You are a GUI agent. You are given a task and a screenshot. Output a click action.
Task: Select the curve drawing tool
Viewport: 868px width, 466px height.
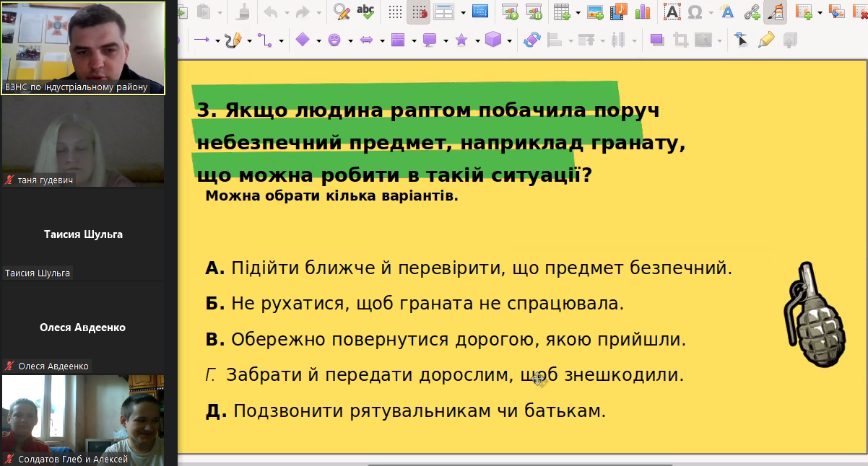pyautogui.click(x=233, y=40)
